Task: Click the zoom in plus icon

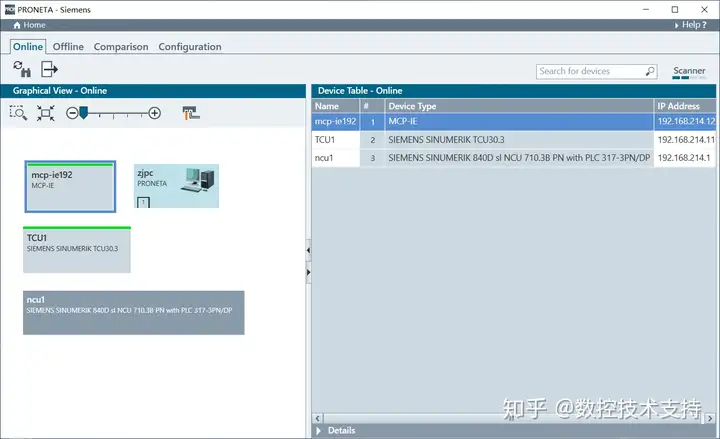Action: click(x=155, y=113)
